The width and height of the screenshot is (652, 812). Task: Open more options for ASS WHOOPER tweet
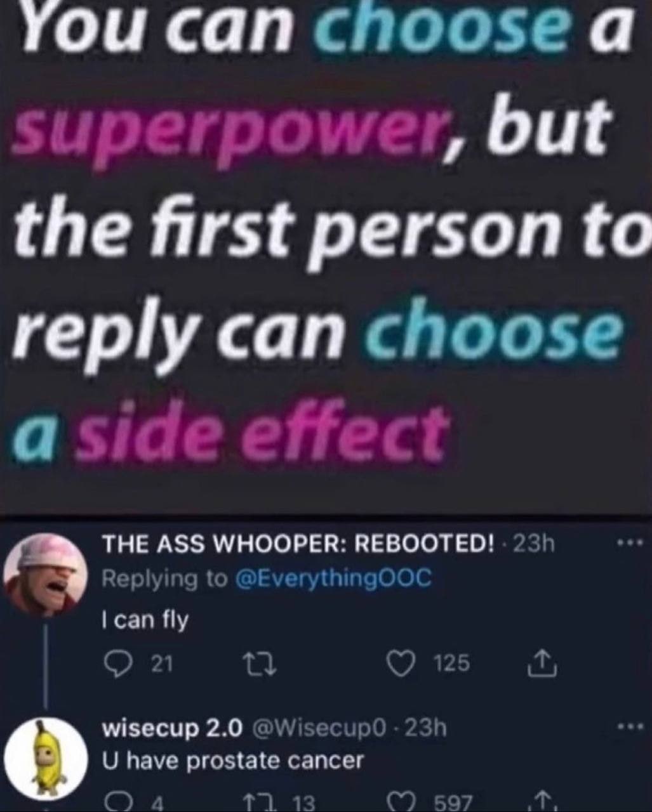[631, 543]
